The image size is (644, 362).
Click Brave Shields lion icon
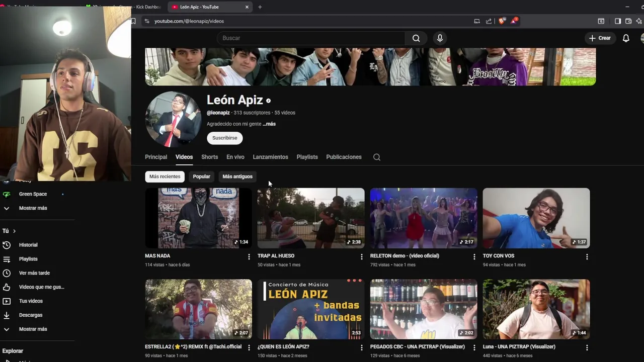(x=502, y=21)
